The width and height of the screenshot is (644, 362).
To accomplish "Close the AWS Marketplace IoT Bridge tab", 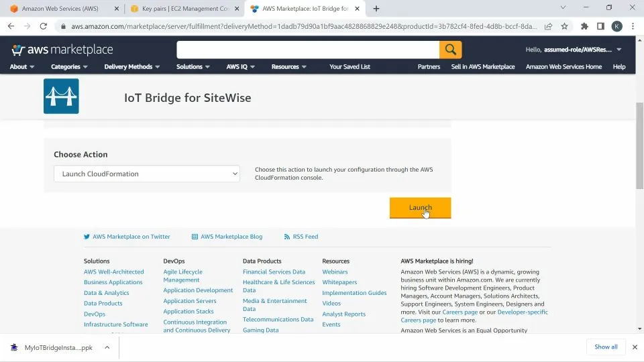I will 358,9.
